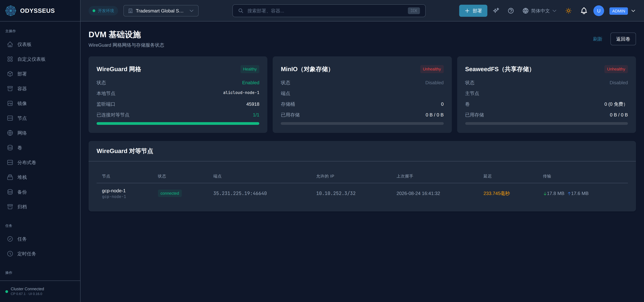Image resolution: width=644 pixels, height=302 pixels.
Task: Click the 定时任务 clock icon
Action: pyautogui.click(x=10, y=254)
